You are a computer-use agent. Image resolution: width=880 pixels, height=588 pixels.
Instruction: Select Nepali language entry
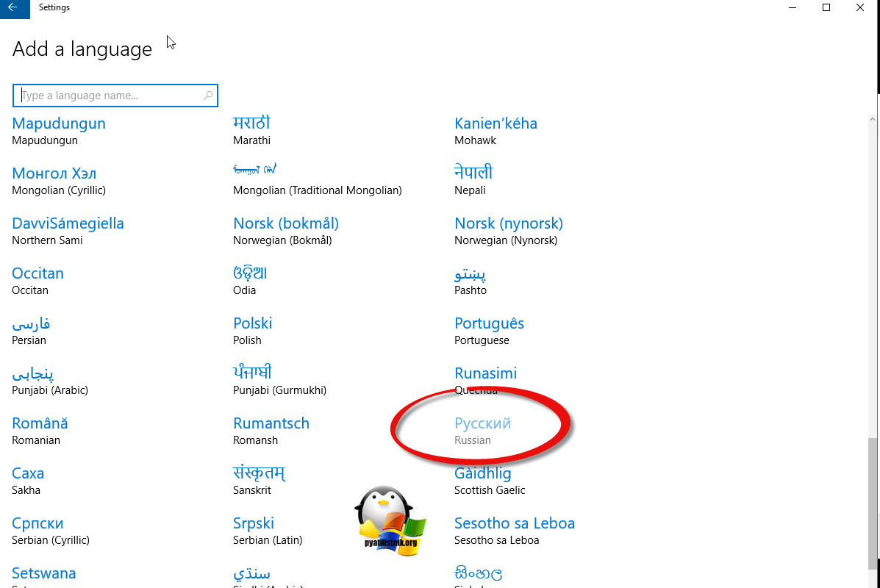pos(473,180)
